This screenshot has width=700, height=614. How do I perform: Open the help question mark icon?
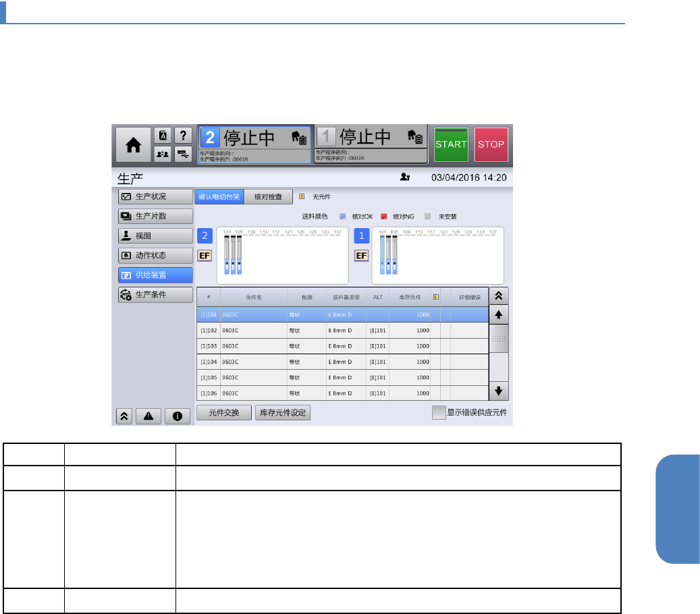tap(183, 136)
